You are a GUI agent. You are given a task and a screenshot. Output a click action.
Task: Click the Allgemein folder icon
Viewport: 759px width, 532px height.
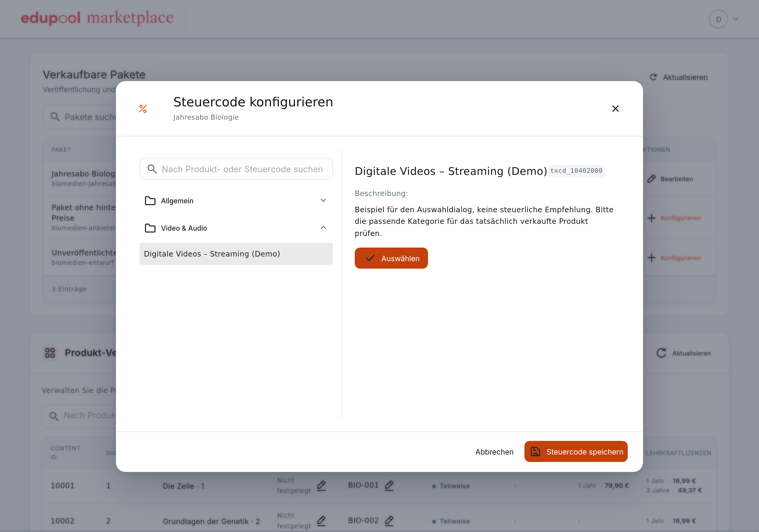(150, 201)
